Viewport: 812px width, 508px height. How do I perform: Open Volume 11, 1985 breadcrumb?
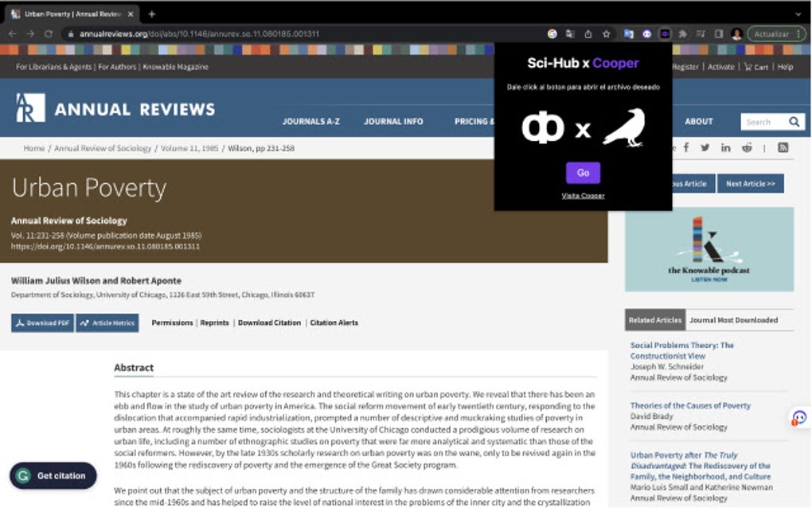click(x=189, y=148)
